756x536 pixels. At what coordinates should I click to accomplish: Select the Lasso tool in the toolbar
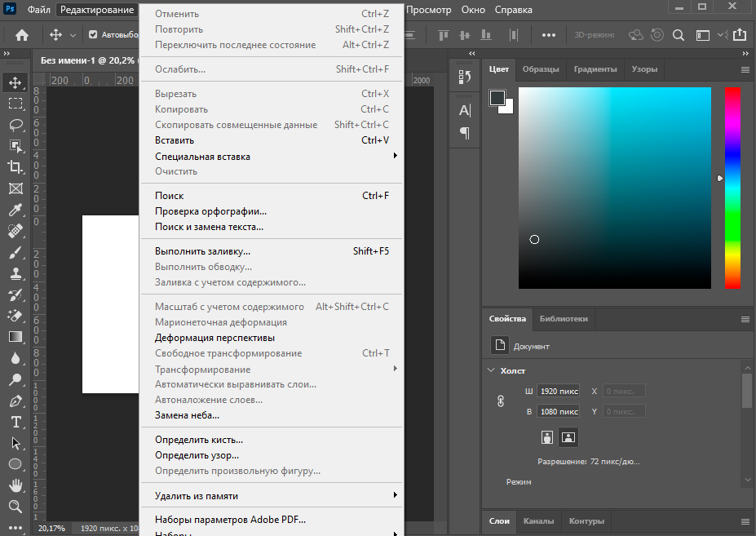click(15, 125)
